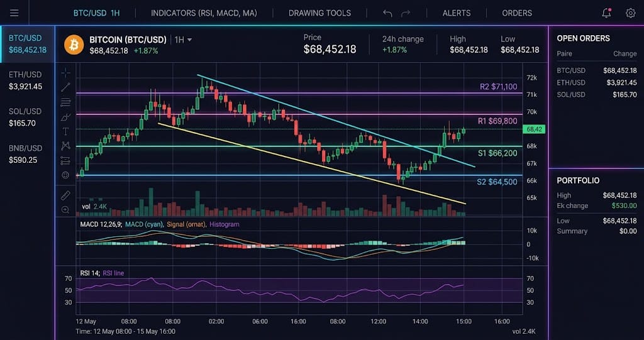The width and height of the screenshot is (644, 340).
Task: Click the Ek change $530.00 value
Action: [624, 206]
